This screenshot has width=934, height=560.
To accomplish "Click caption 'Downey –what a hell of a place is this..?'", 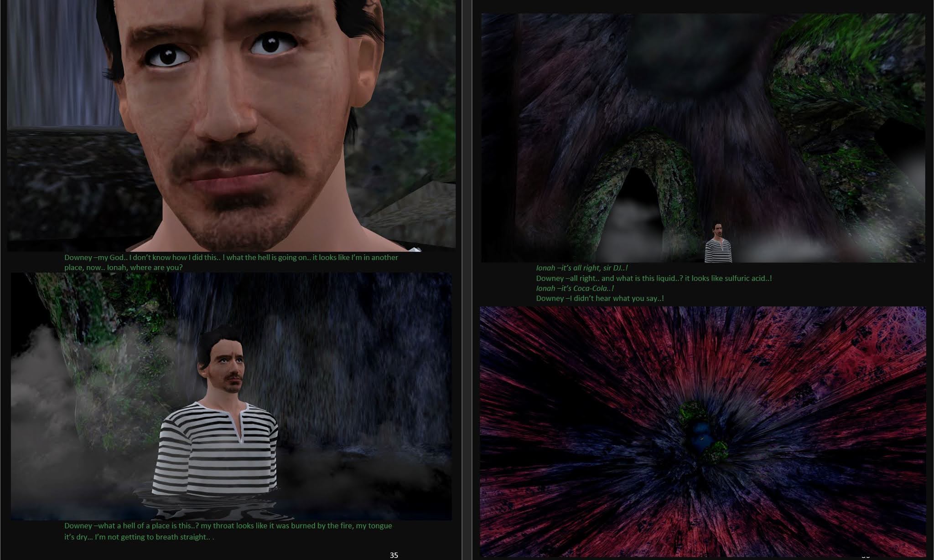I will [x=228, y=526].
